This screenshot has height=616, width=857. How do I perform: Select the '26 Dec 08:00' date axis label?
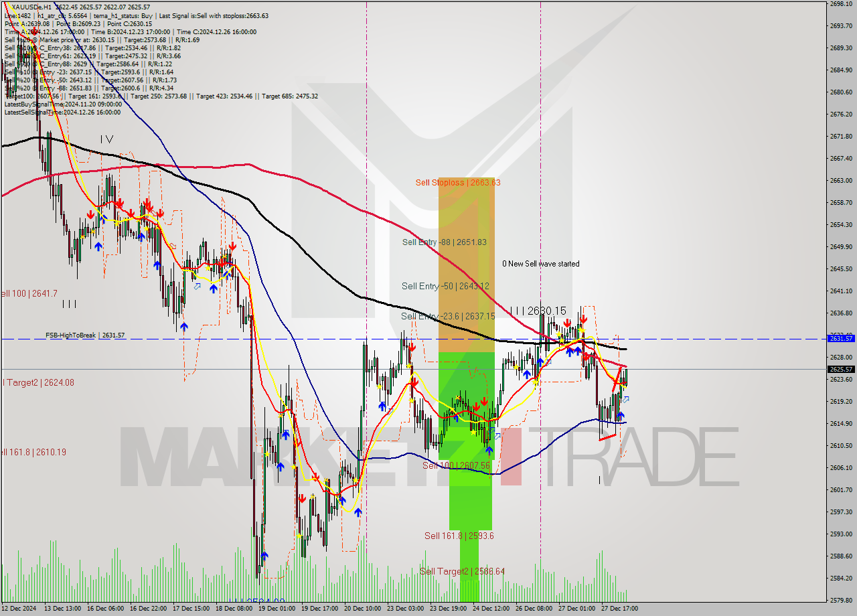pyautogui.click(x=534, y=609)
